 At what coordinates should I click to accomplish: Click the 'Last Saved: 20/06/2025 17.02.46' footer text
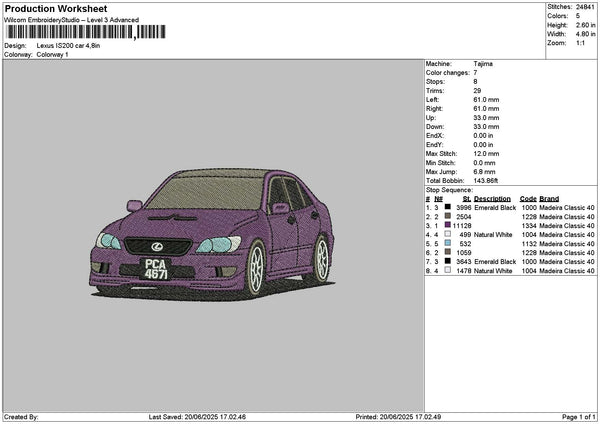197,417
